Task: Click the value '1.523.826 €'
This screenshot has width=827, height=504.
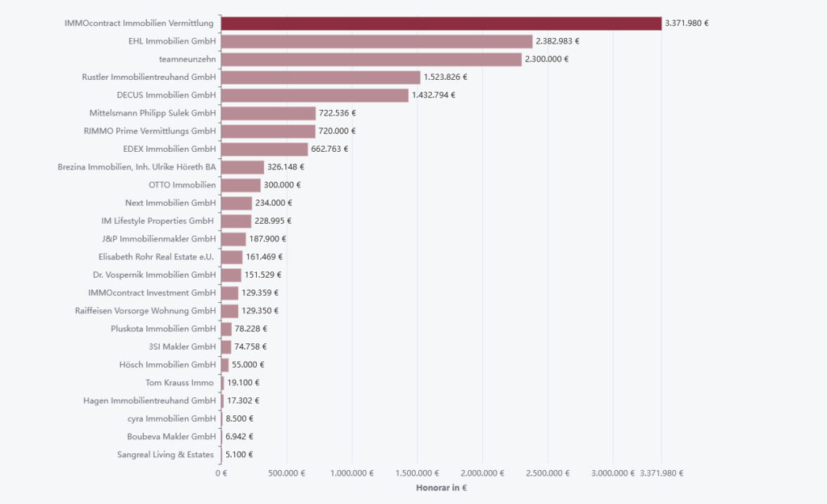Action: 445,77
